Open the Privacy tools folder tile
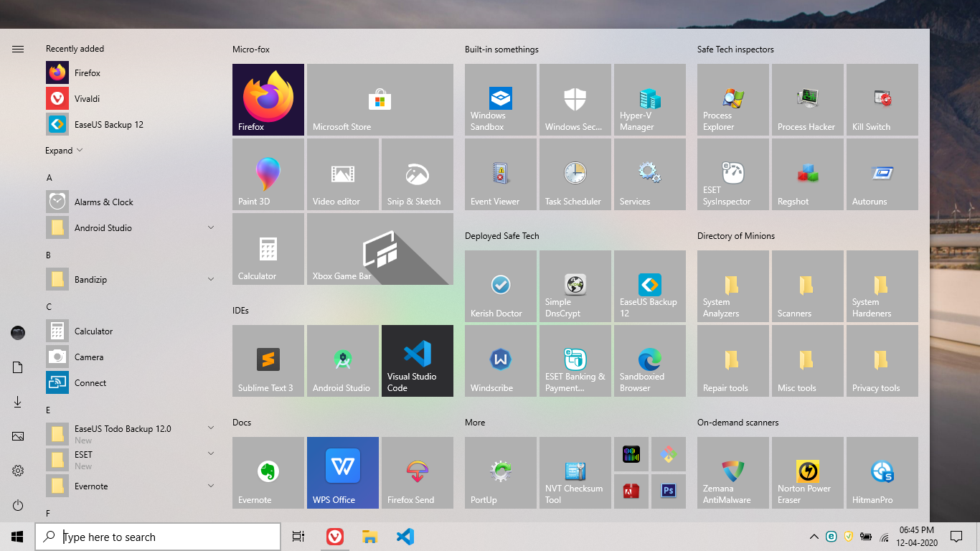Viewport: 980px width, 551px height. 882,361
